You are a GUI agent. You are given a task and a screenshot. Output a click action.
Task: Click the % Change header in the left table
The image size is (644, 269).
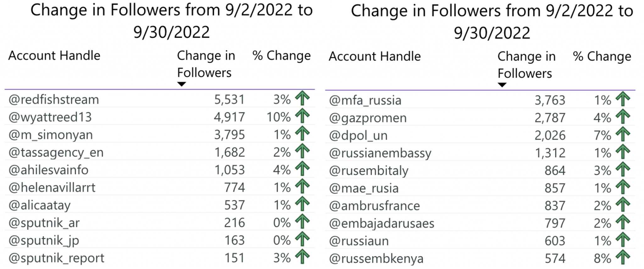pos(281,56)
